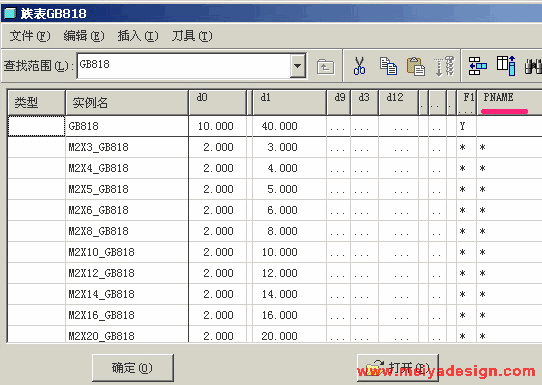Click the 实例名 column header
This screenshot has width=542, height=385.
[x=127, y=103]
